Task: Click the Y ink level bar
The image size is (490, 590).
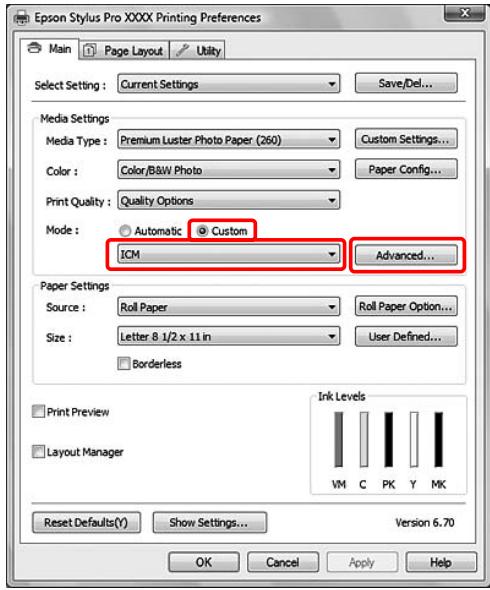Action: tap(414, 439)
